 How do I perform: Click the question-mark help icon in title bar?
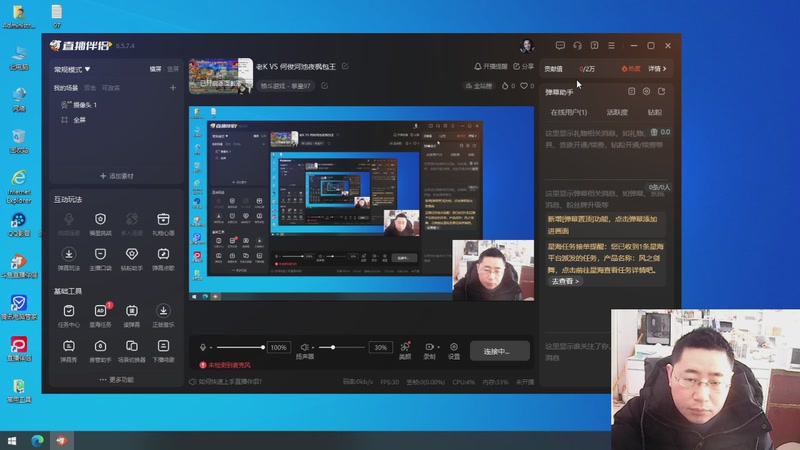coord(594,45)
